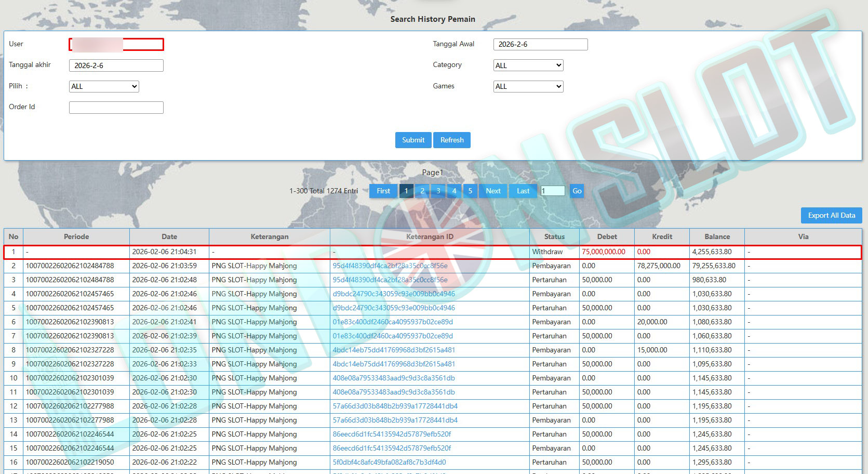The height and width of the screenshot is (474, 868).
Task: Click the Tanggal Awal date field
Action: pos(540,44)
